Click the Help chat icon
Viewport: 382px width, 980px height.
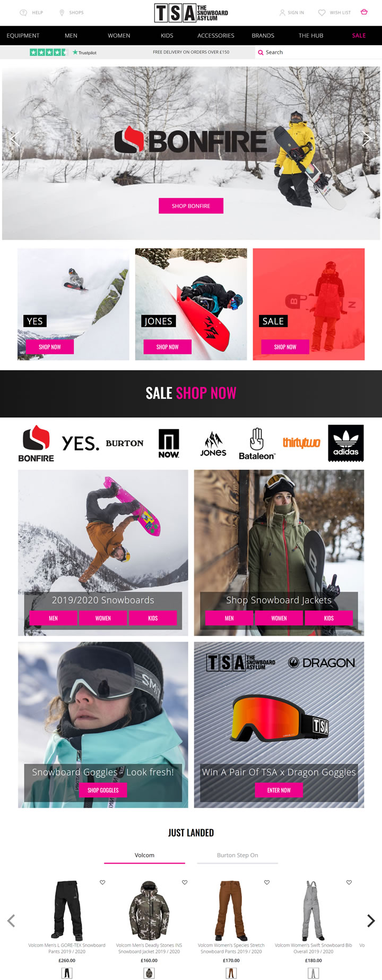tap(23, 12)
